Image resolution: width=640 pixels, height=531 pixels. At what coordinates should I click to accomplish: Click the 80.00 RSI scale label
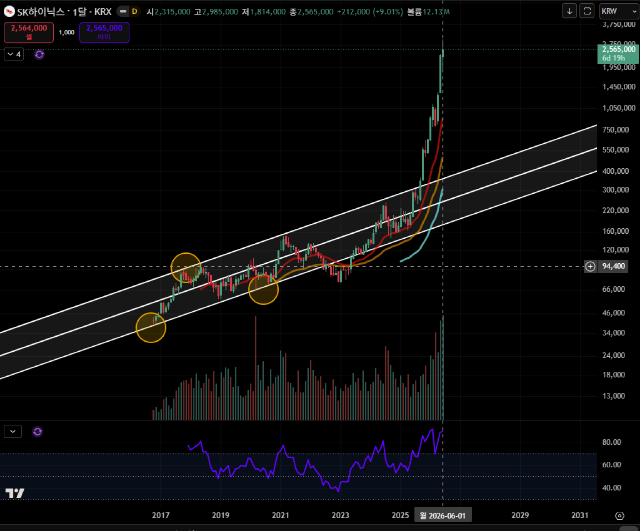611,442
